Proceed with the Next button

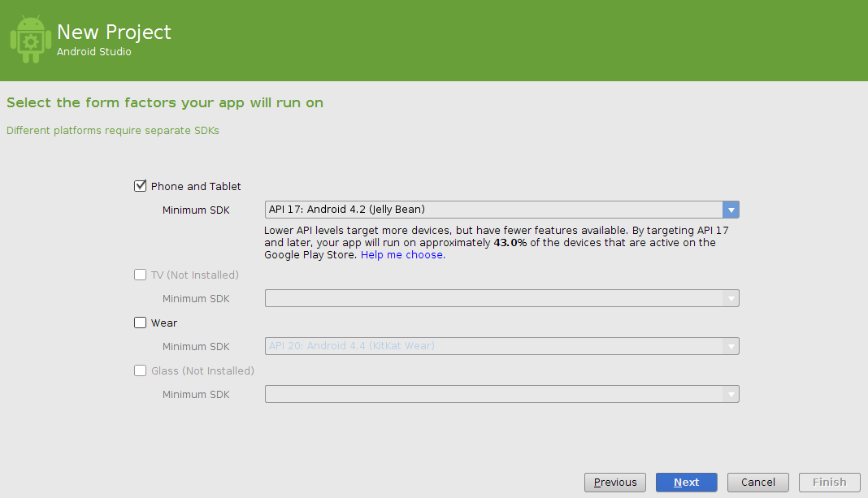click(x=687, y=482)
